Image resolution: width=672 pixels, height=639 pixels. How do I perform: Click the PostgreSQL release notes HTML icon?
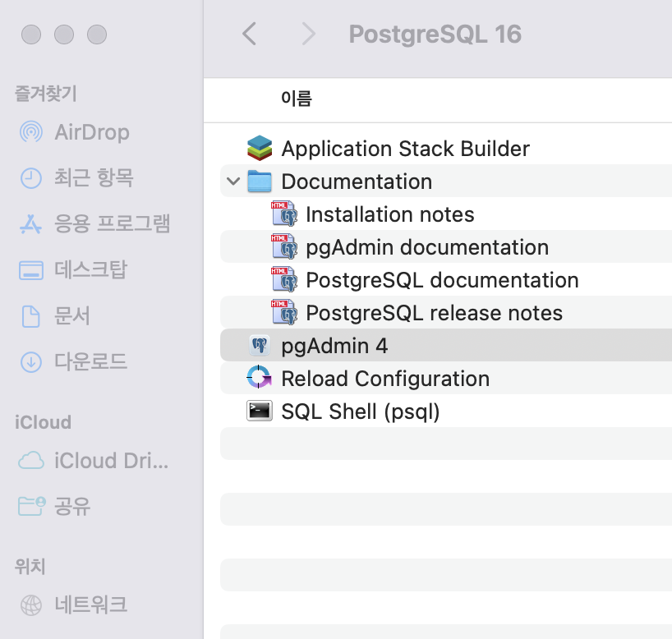point(284,312)
